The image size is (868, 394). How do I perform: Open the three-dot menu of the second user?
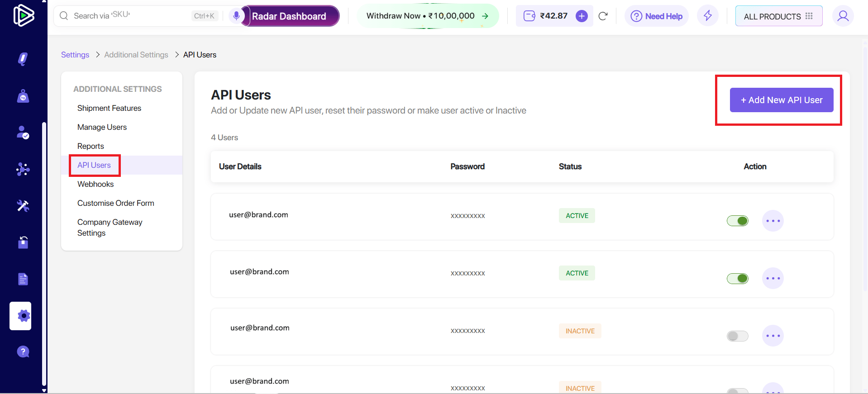(773, 278)
